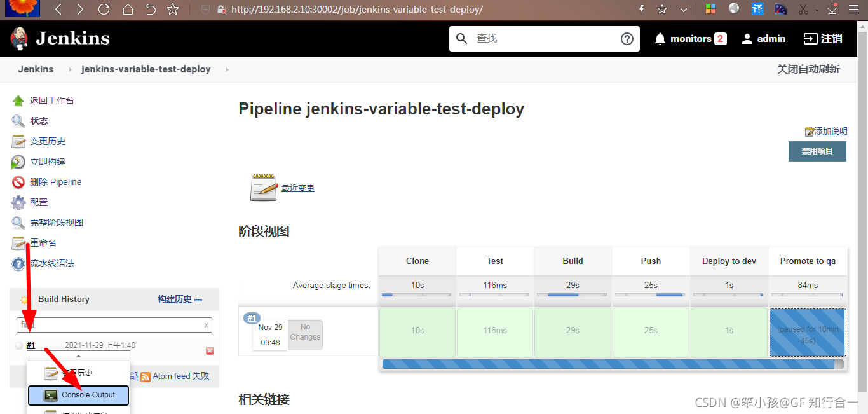The width and height of the screenshot is (868, 414).
Task: Start a build with 立即构建
Action: [48, 162]
